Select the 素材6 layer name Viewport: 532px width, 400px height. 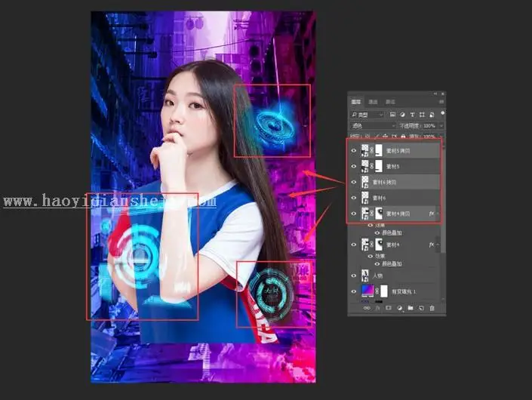tap(379, 198)
